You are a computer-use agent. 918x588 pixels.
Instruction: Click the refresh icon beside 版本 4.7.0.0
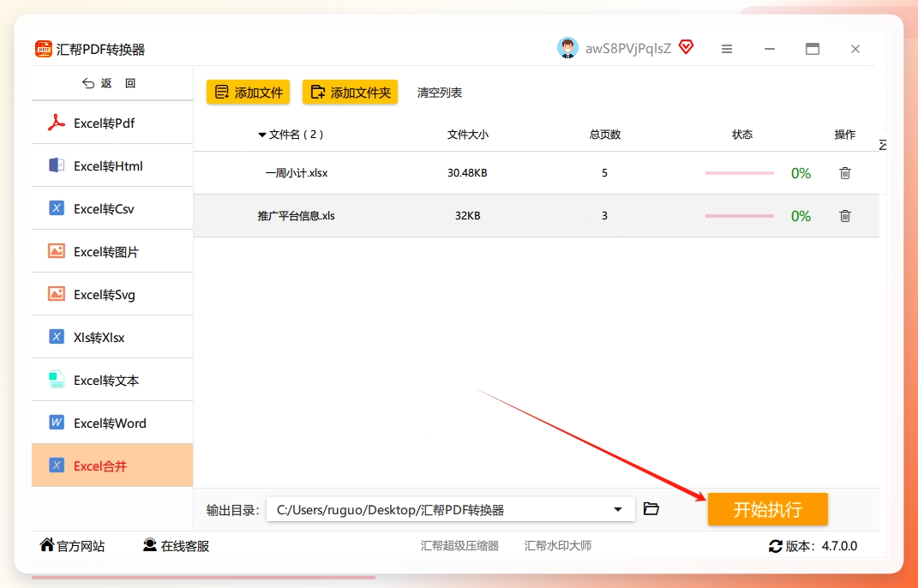click(x=776, y=546)
